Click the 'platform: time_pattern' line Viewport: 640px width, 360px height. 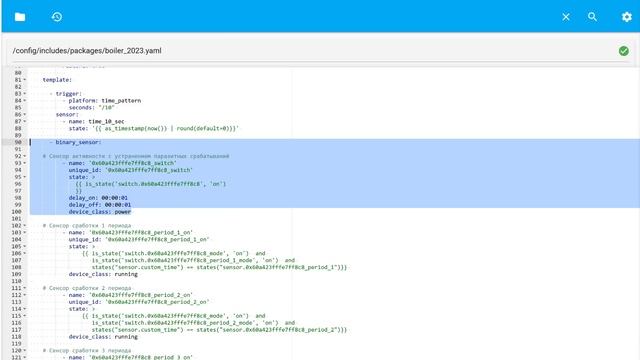click(x=104, y=100)
